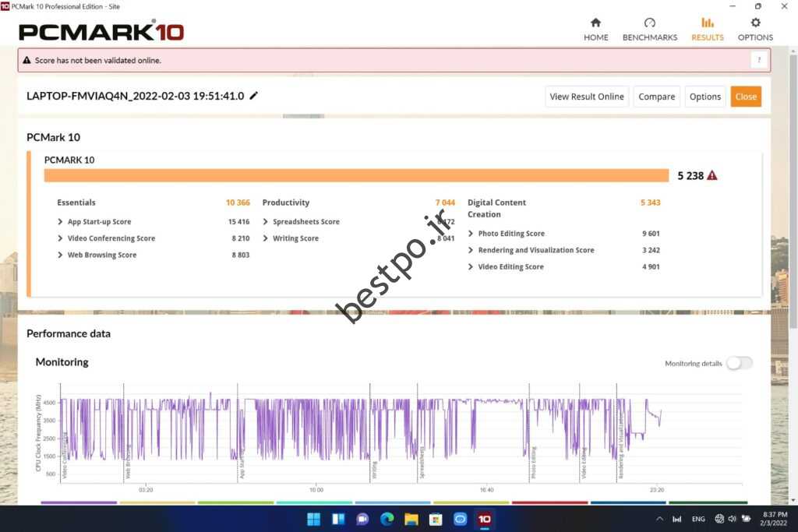
Task: Click the warning triangle beside score 5 238
Action: click(712, 175)
